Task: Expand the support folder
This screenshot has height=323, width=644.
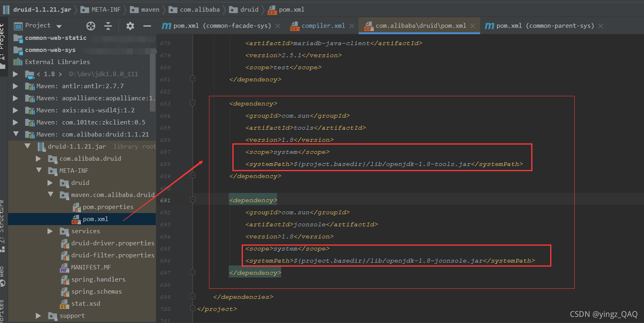Action: tap(39, 316)
